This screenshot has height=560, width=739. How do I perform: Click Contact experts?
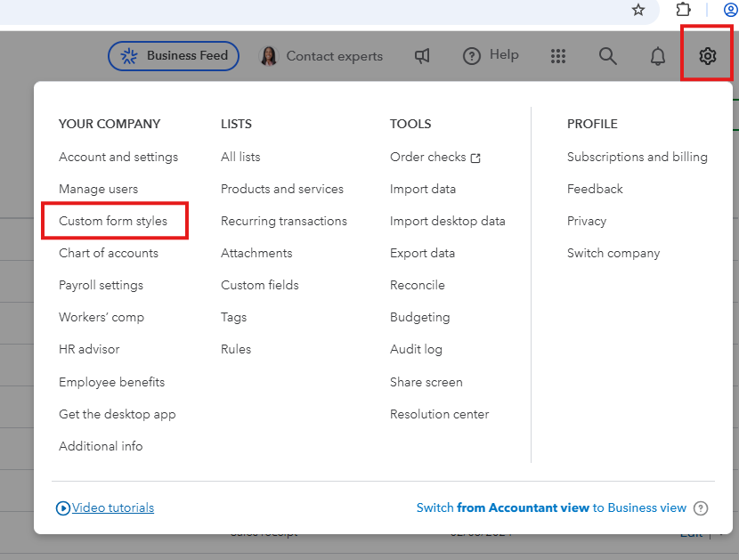click(x=321, y=56)
